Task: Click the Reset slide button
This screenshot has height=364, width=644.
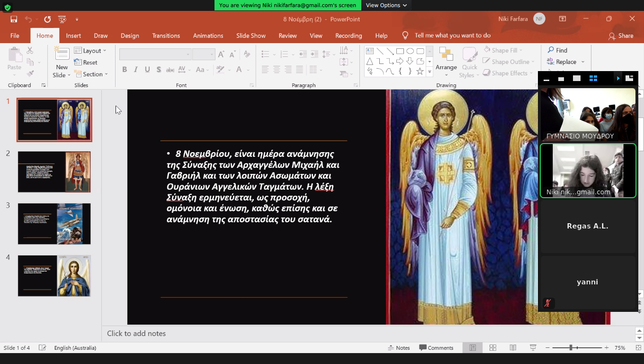Action: (x=86, y=63)
